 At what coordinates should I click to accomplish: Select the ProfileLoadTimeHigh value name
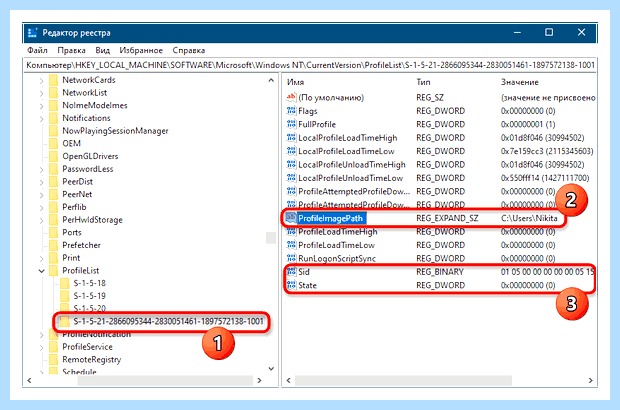tap(338, 232)
